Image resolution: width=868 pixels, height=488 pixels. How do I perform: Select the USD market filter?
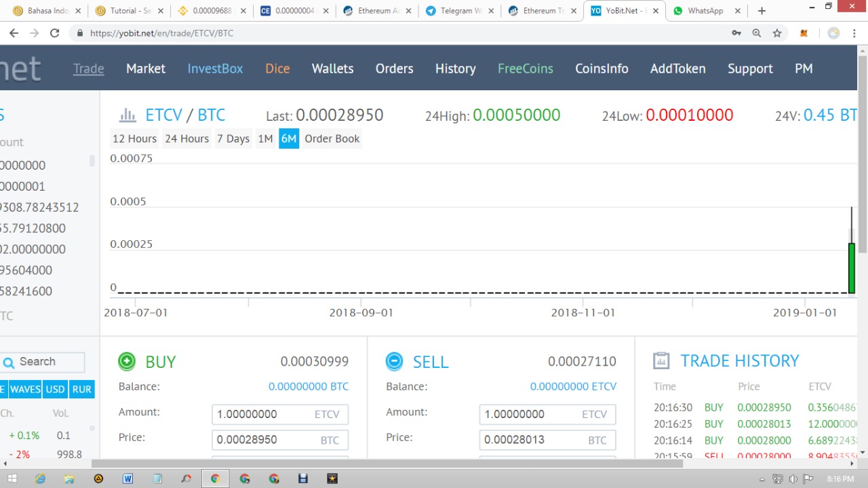coord(55,390)
